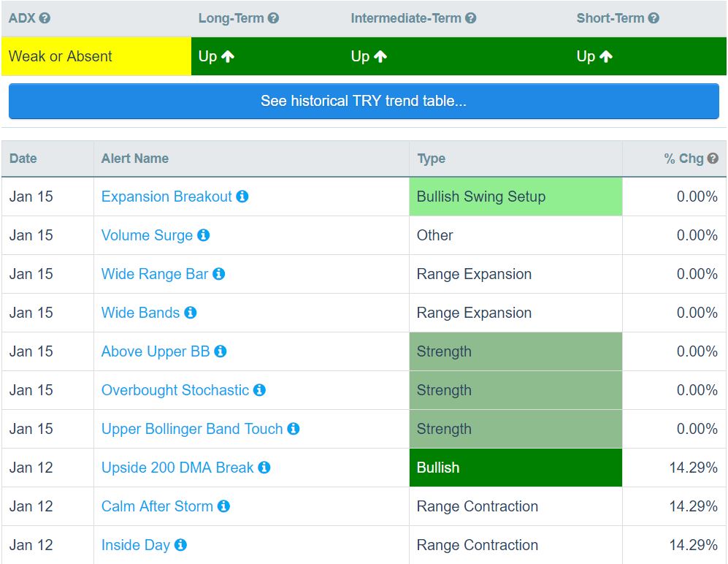Show info for Inside Day alert
The height and width of the screenshot is (564, 728).
click(x=180, y=545)
